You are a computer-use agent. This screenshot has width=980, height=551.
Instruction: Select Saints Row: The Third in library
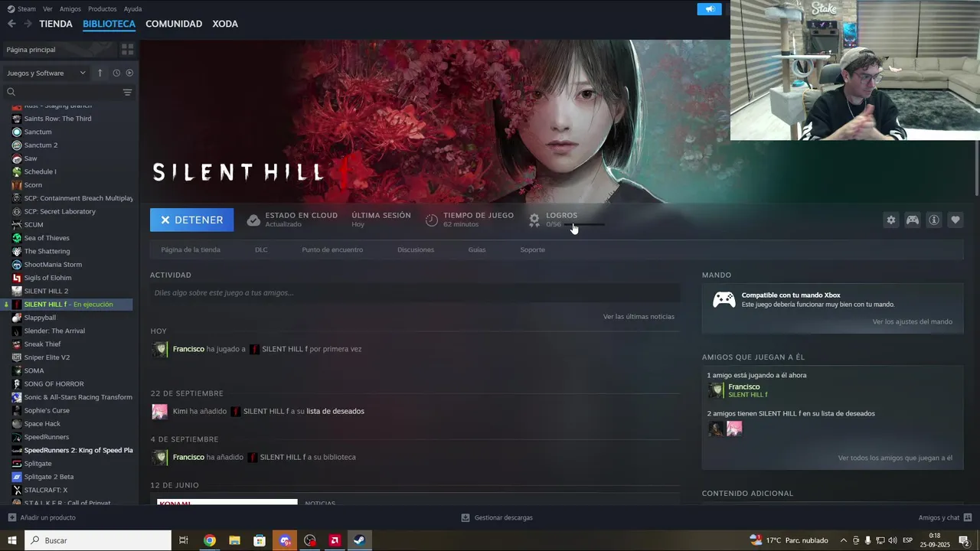tap(57, 119)
